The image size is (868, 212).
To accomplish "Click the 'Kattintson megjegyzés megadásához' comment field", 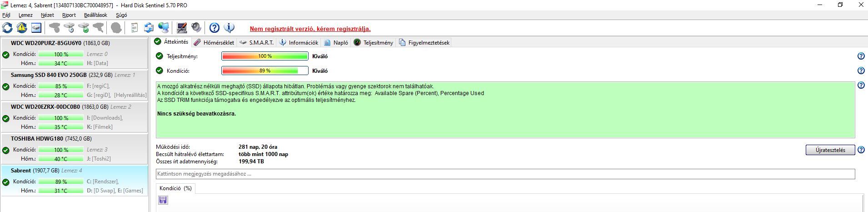I will [505, 174].
